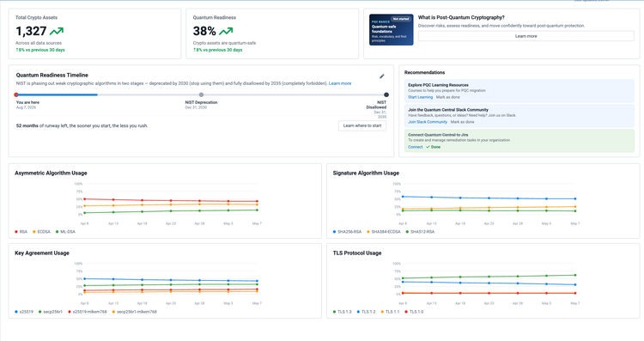Image resolution: width=644 pixels, height=341 pixels.
Task: Toggle the TLS 1.2 legend entry
Action: [367, 312]
